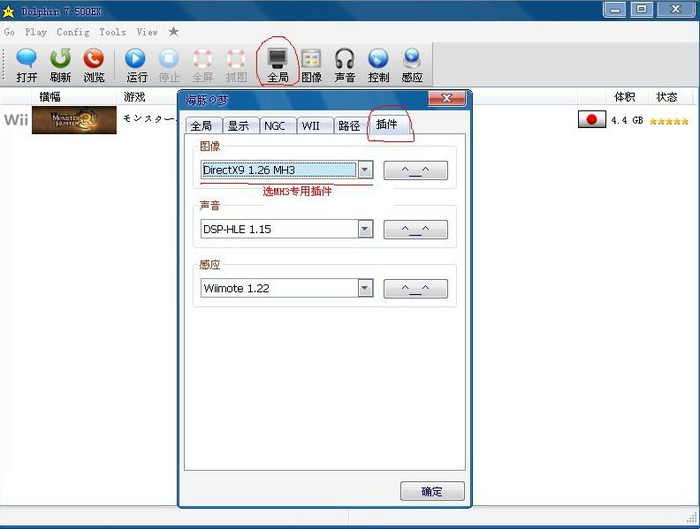This screenshot has height=529, width=700.
Task: Expand the Wiimote 1.22 plugin dropdown
Action: (x=365, y=288)
